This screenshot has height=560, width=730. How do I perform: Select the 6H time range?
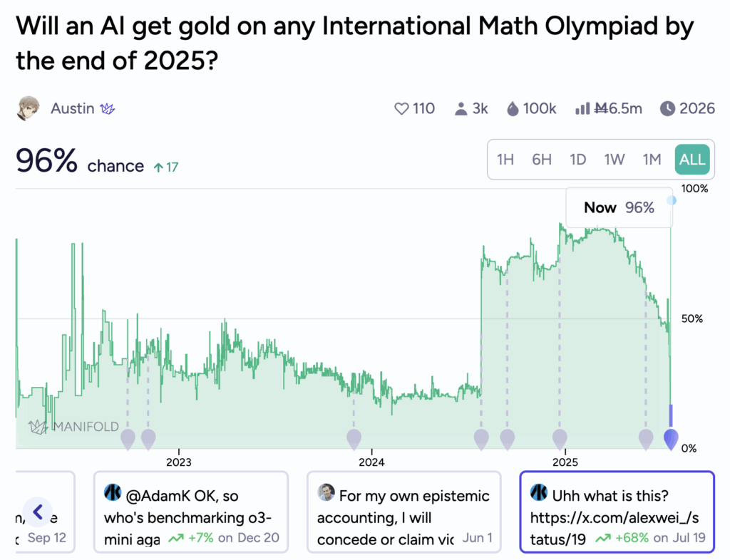tap(542, 160)
